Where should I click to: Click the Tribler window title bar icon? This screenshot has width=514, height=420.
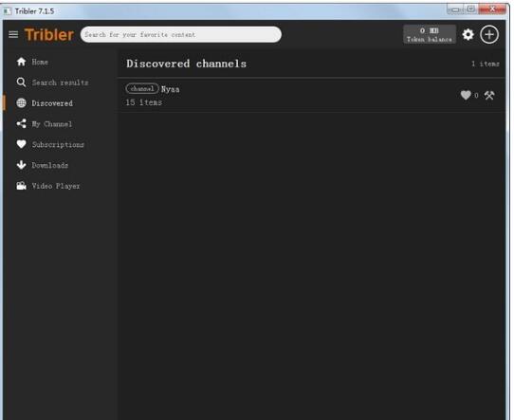click(8, 11)
